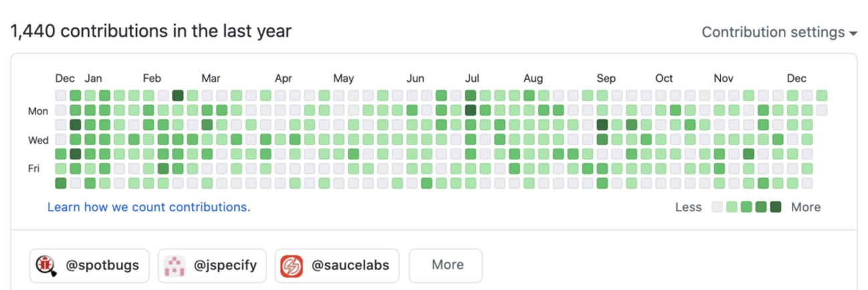Select the last cell in the Sunday row
Image resolution: width=868 pixels, height=290 pixels.
[822, 95]
